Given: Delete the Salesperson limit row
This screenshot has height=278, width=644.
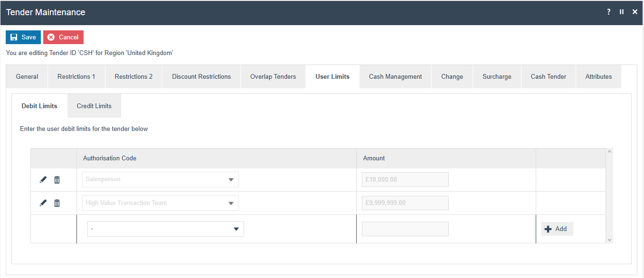Looking at the screenshot, I should (57, 179).
